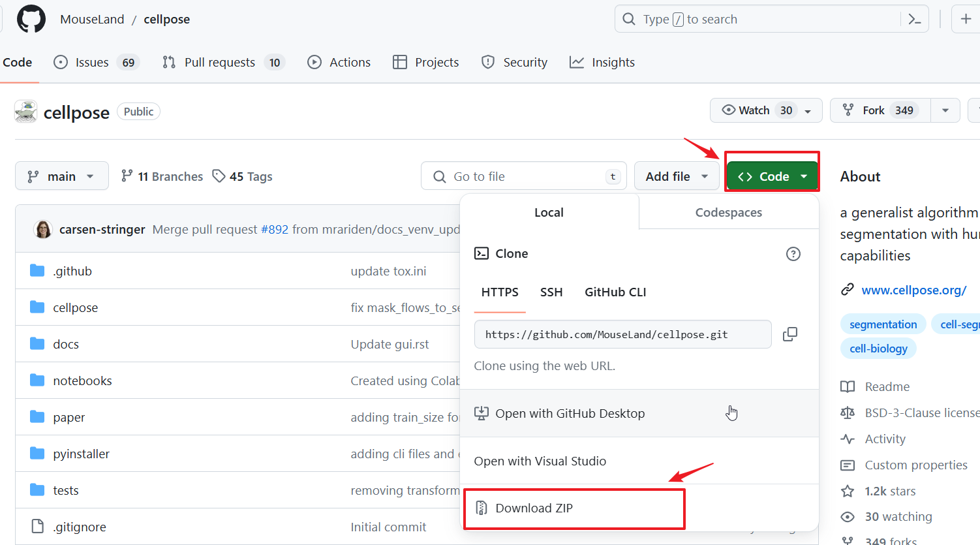The image size is (980, 545).
Task: Expand the main branch selector dropdown
Action: pos(61,176)
